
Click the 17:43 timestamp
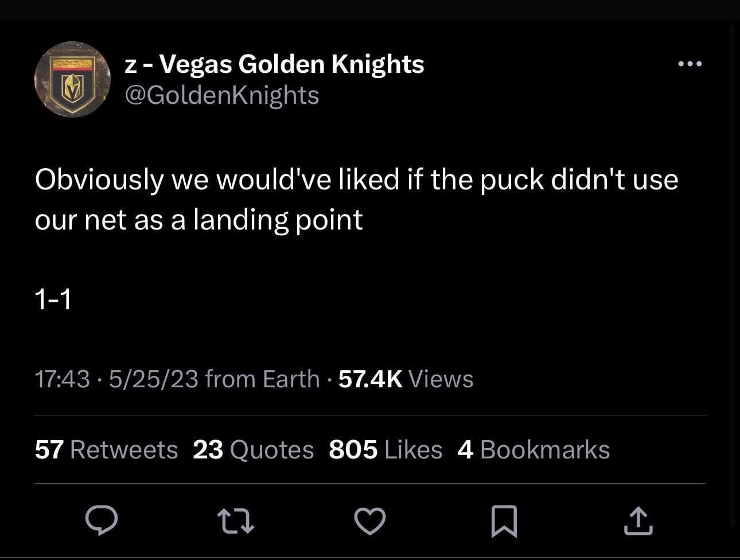(62, 379)
